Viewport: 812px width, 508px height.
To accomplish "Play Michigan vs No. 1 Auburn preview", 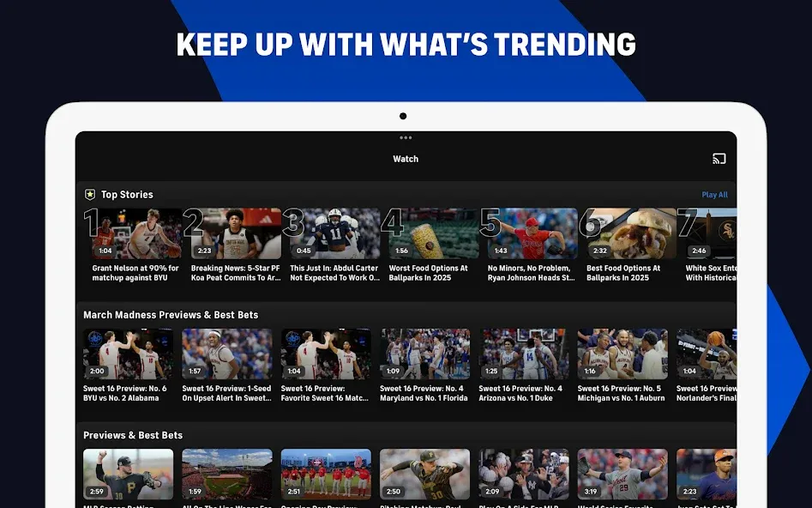I will point(623,354).
